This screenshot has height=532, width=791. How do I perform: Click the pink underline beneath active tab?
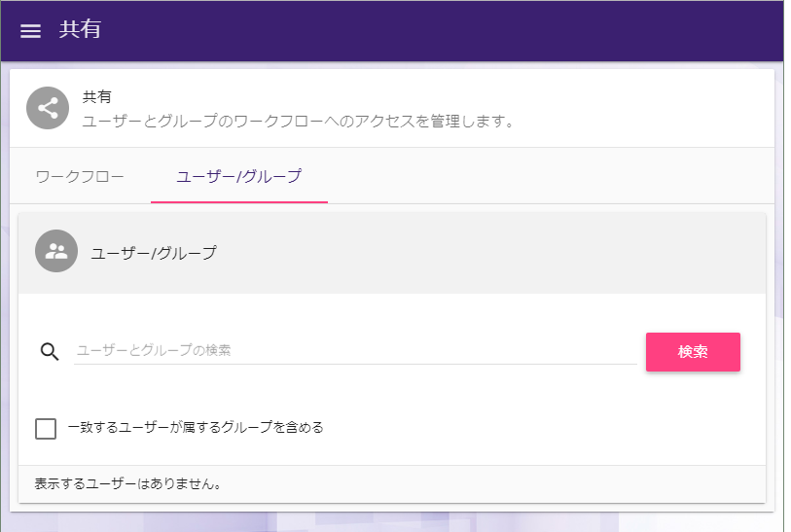tap(238, 201)
